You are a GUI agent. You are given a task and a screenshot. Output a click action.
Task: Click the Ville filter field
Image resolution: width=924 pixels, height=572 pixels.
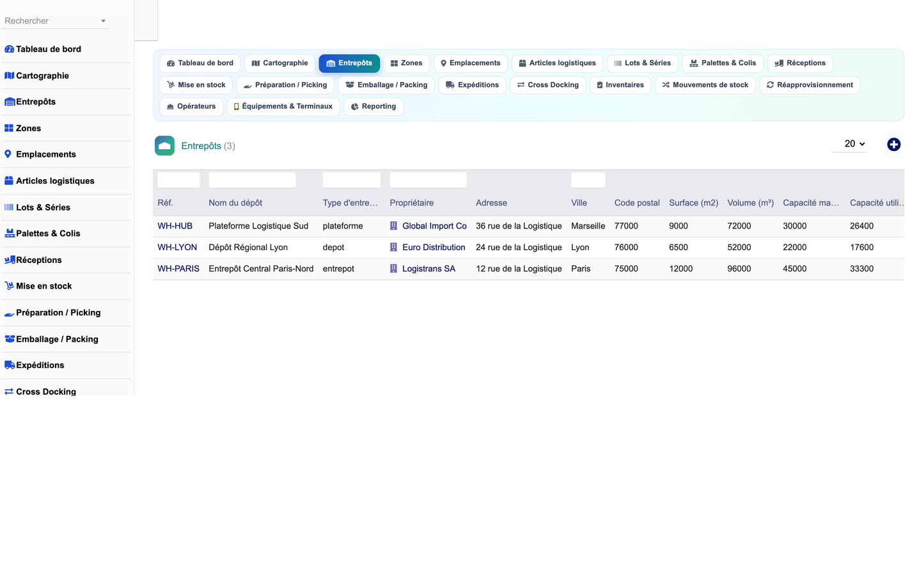(x=588, y=180)
